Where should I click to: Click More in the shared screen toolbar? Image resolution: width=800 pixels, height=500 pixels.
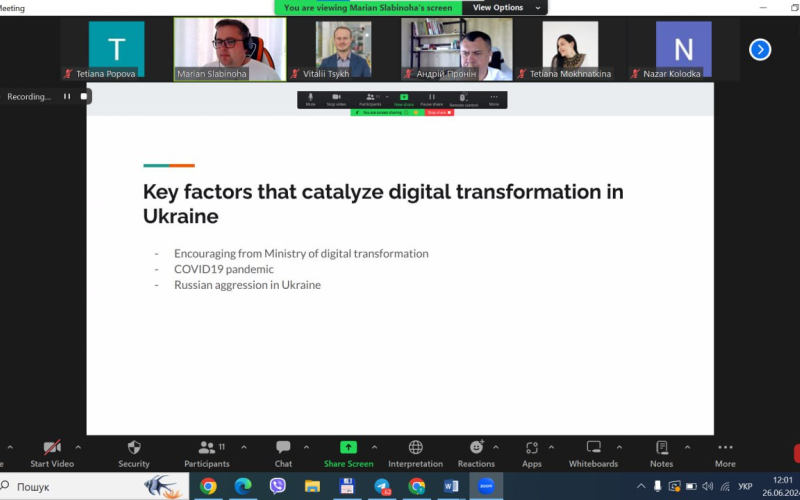[x=494, y=99]
